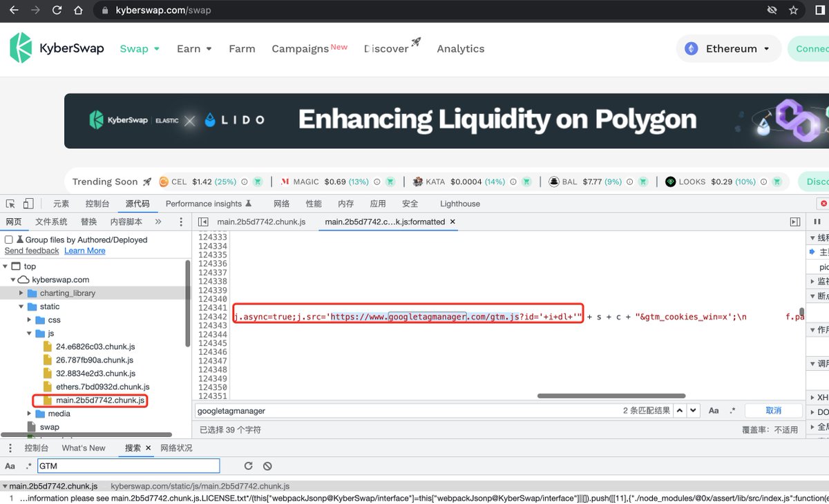Click the pause script execution icon

817,222
